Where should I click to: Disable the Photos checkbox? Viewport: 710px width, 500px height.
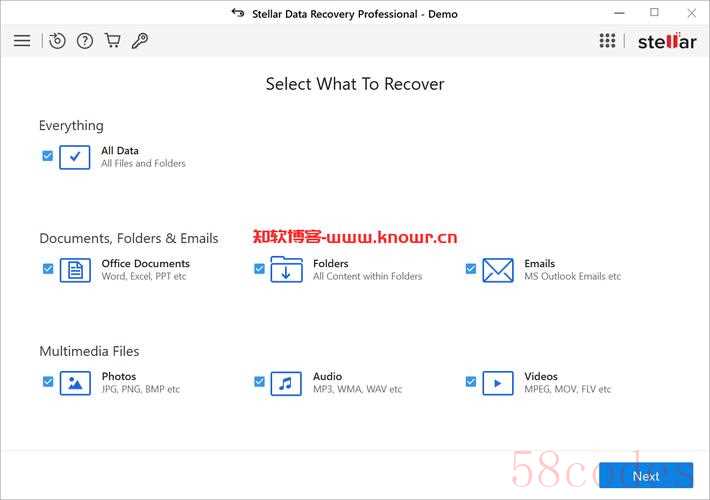tap(48, 381)
